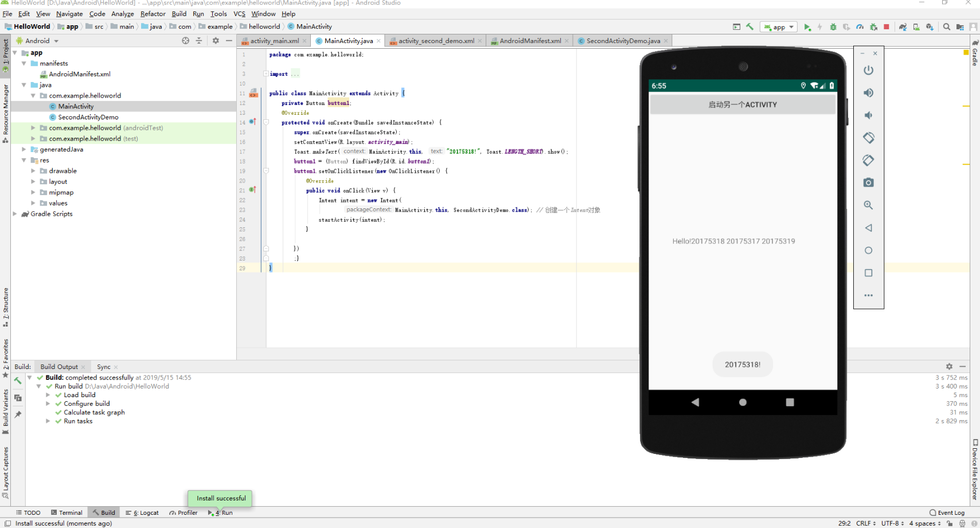Tap Back button on phone navigation bar

tap(696, 402)
